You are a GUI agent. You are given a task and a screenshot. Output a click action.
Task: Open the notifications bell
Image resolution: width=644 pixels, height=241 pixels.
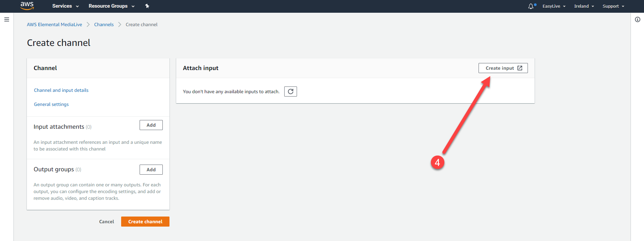(531, 6)
